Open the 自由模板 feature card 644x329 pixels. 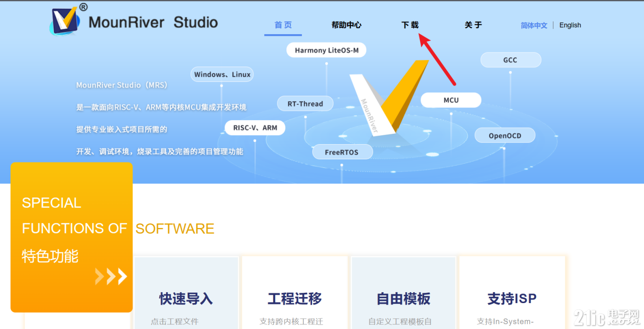(x=404, y=293)
